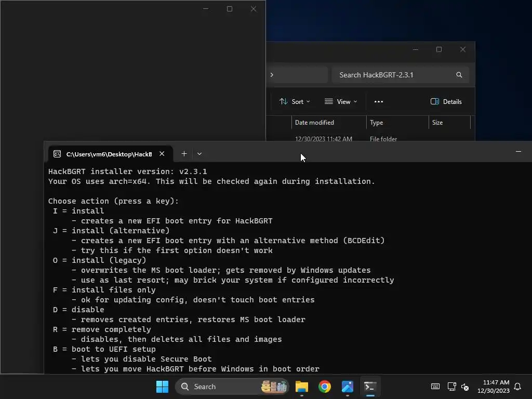Click the search highlight image in taskbar search
Screen dimensions: 532x399
274,387
